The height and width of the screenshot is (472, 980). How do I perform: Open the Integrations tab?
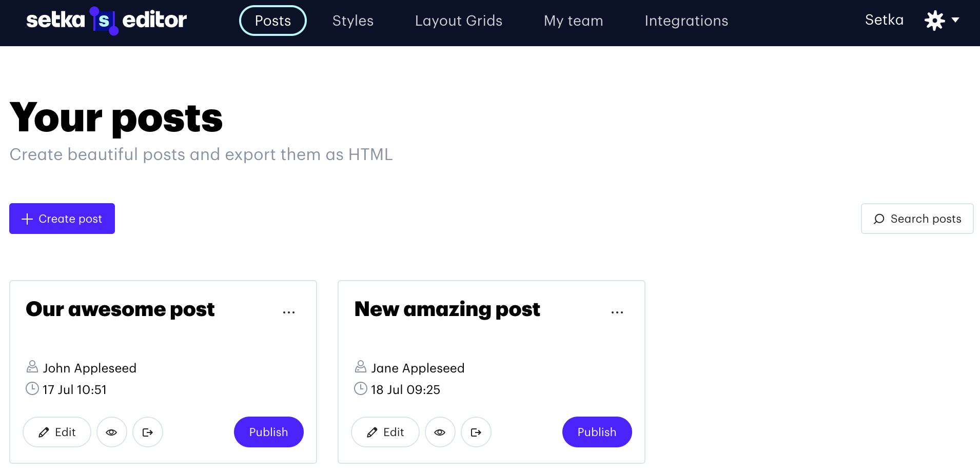point(686,21)
